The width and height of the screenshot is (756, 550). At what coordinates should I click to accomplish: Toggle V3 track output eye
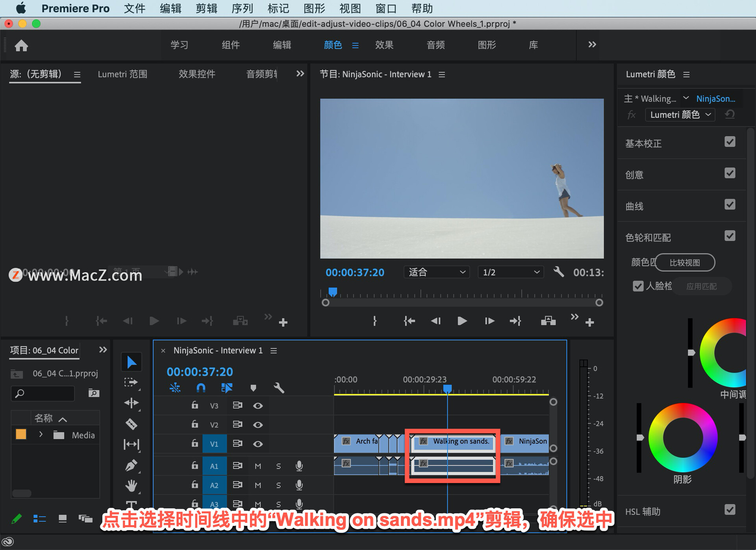pyautogui.click(x=258, y=405)
